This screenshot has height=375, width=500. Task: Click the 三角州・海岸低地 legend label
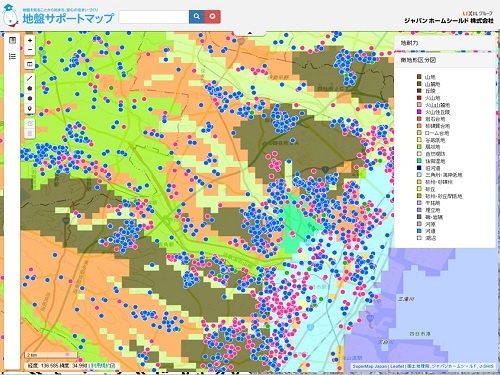[x=444, y=175]
